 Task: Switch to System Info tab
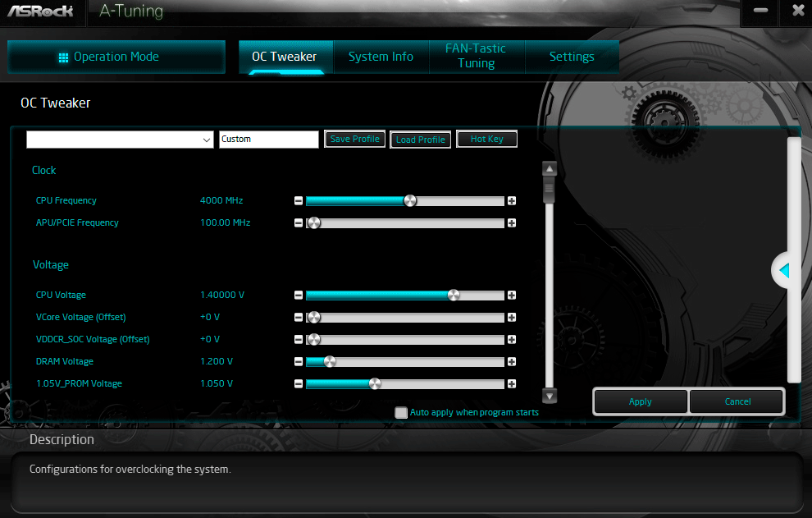point(381,57)
